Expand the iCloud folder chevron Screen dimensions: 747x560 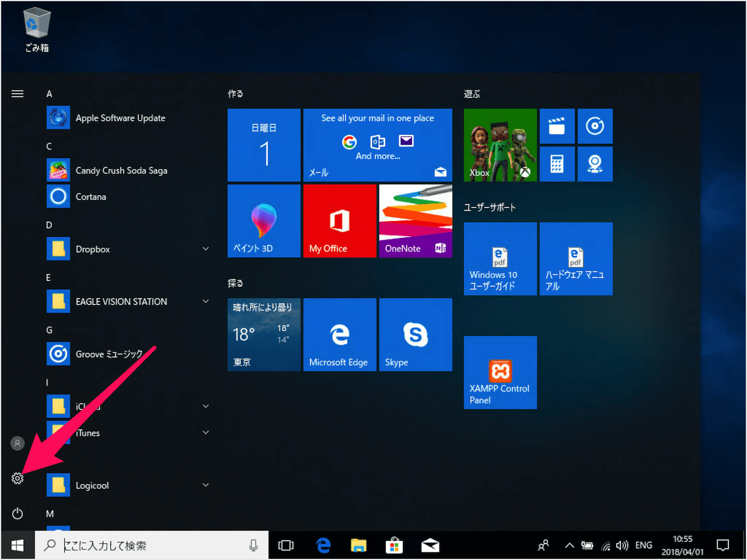205,407
